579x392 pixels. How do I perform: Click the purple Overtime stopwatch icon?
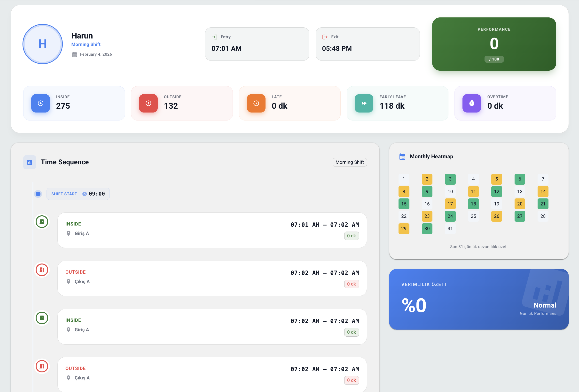click(x=472, y=103)
